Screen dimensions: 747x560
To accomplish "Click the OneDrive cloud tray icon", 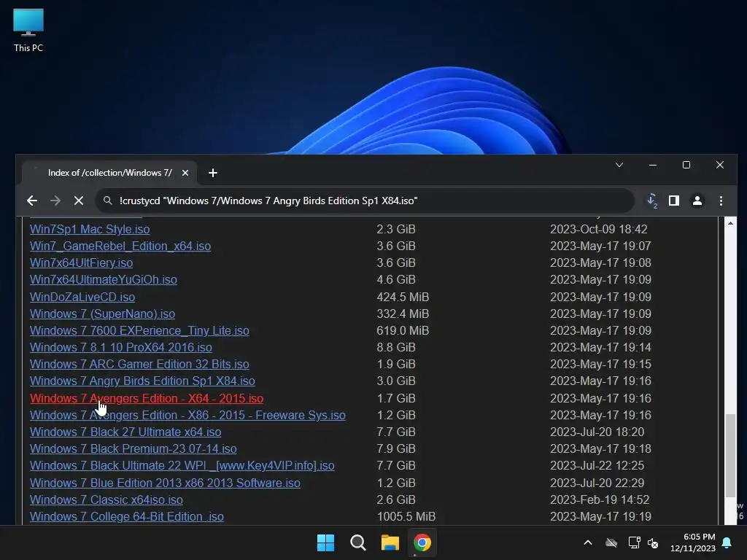I will point(611,542).
